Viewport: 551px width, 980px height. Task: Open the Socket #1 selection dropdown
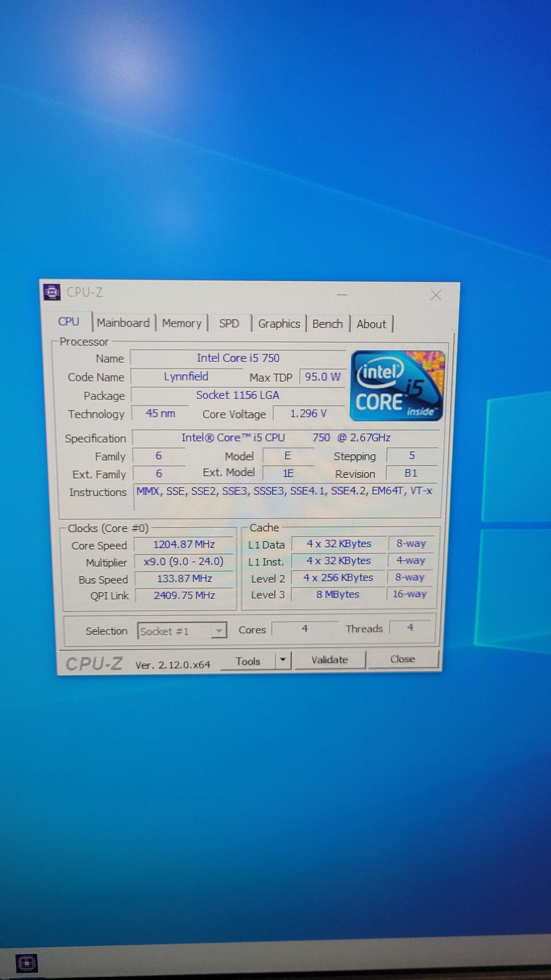182,631
